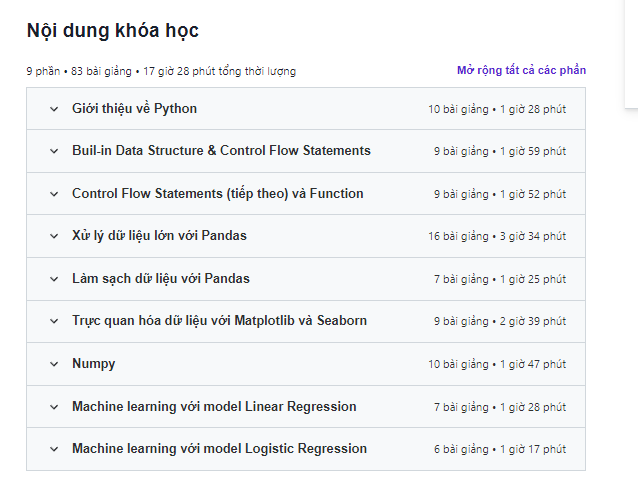This screenshot has height=488, width=638.
Task: Open Machine learning với model Linear Regression title
Action: [x=214, y=407]
